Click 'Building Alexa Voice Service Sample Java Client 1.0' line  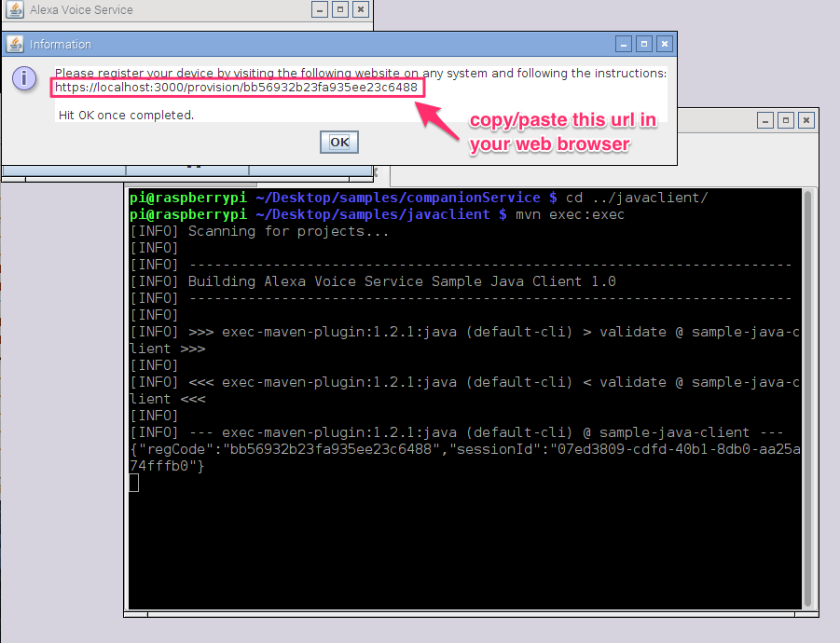[402, 281]
